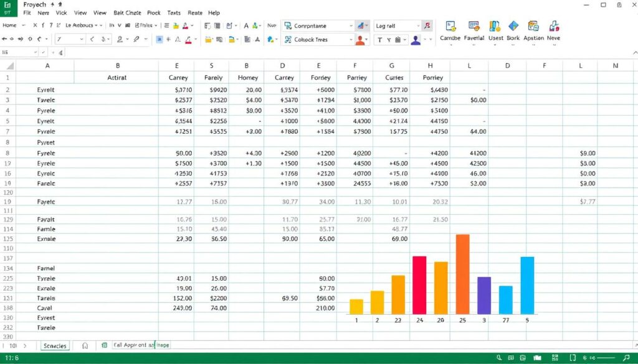
Task: Click the X cut icon near Home
Action: [35, 25]
